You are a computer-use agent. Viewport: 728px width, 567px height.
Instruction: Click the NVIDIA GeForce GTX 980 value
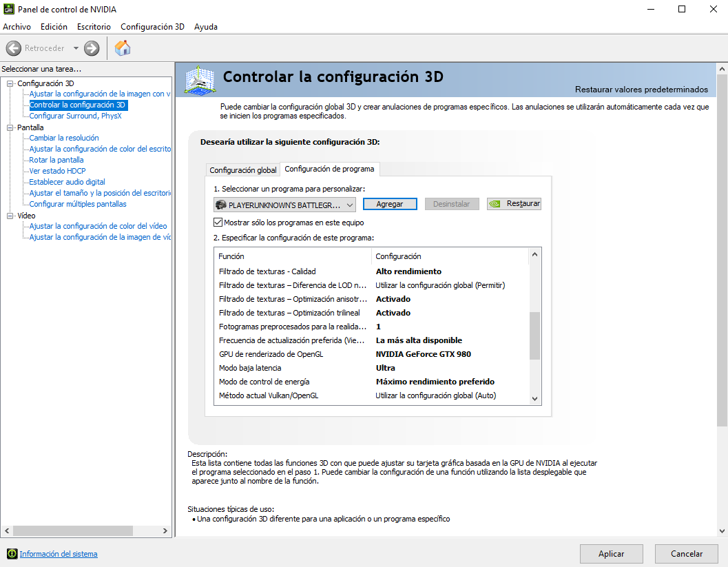tap(424, 354)
